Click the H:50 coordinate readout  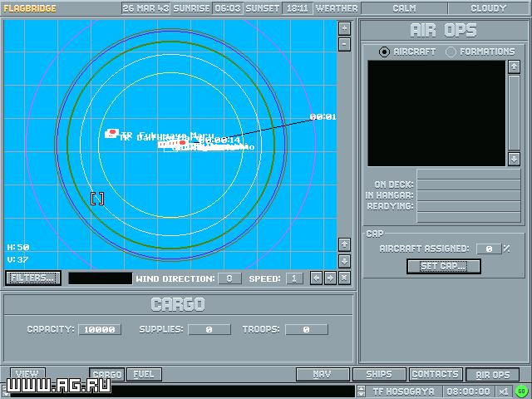(18, 248)
